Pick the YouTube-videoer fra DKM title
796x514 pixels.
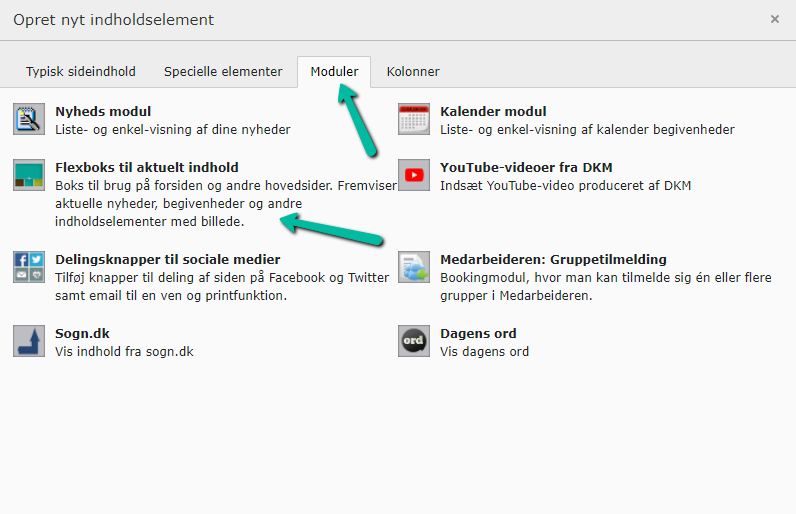point(526,167)
